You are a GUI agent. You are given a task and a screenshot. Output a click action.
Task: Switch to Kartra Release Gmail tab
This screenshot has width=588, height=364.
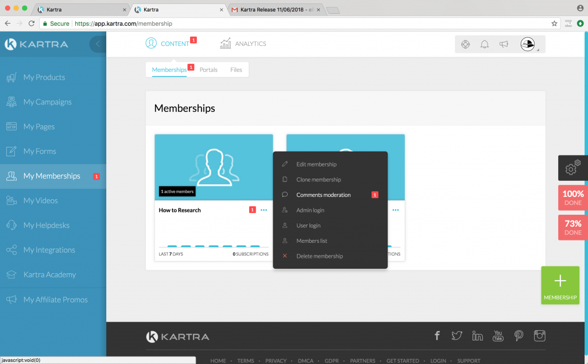pyautogui.click(x=276, y=10)
